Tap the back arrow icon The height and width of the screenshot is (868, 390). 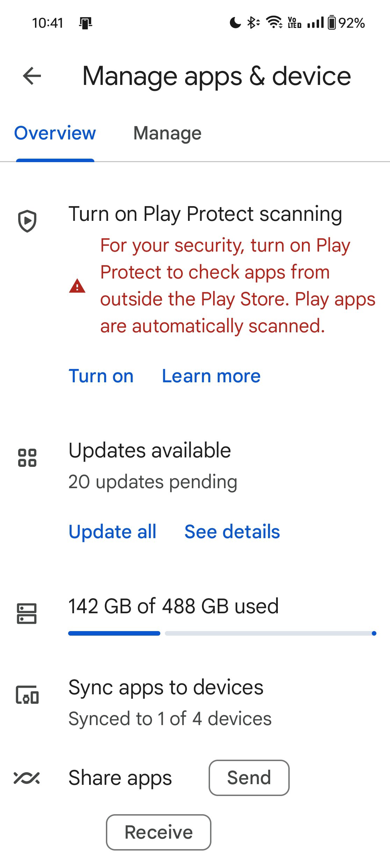point(32,76)
